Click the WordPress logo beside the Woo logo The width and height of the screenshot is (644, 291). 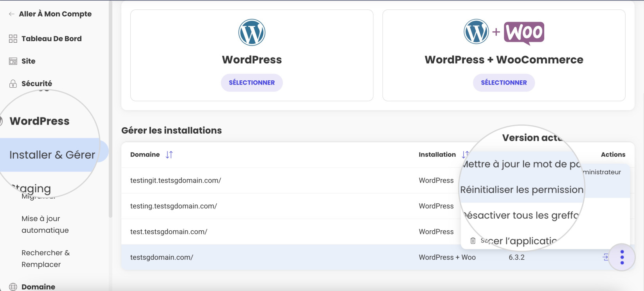pyautogui.click(x=476, y=32)
